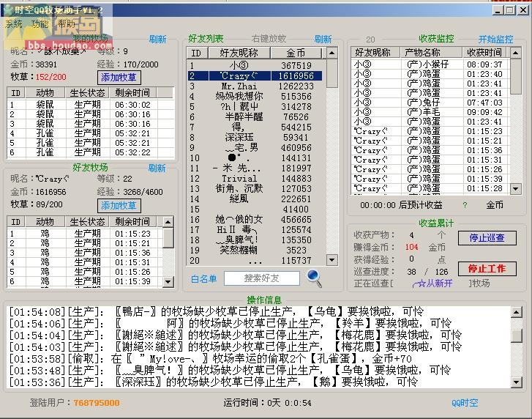Click friend ranch animals scroll up arrow
532x419 pixels.
(168, 222)
